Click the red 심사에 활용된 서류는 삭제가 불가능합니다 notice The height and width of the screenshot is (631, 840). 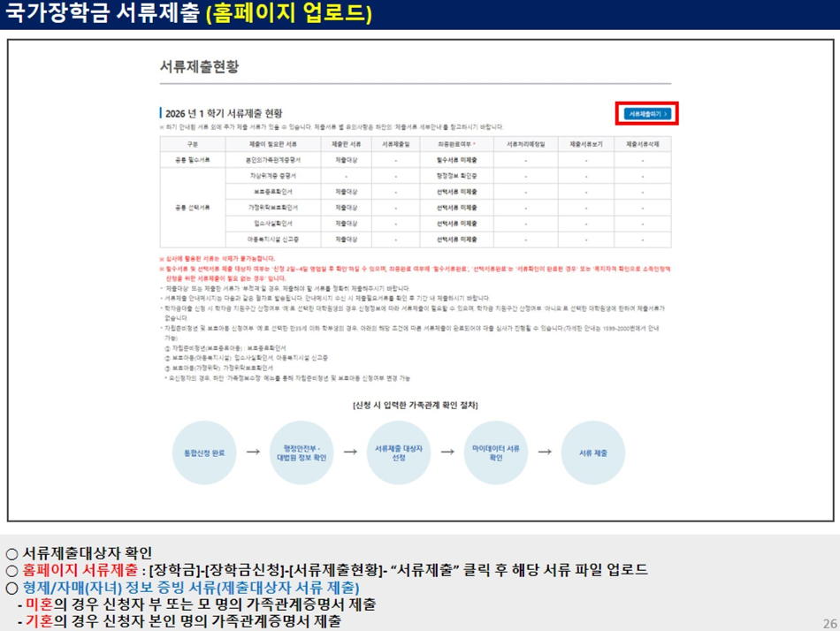[218, 258]
